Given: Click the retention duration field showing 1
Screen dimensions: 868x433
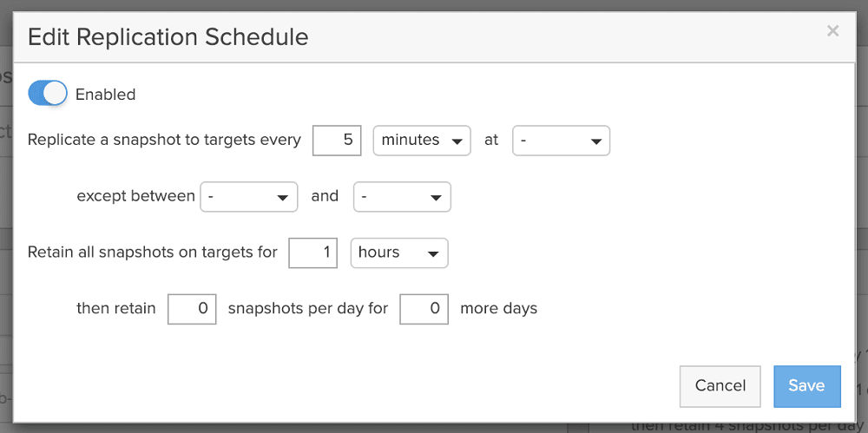Looking at the screenshot, I should coord(312,253).
